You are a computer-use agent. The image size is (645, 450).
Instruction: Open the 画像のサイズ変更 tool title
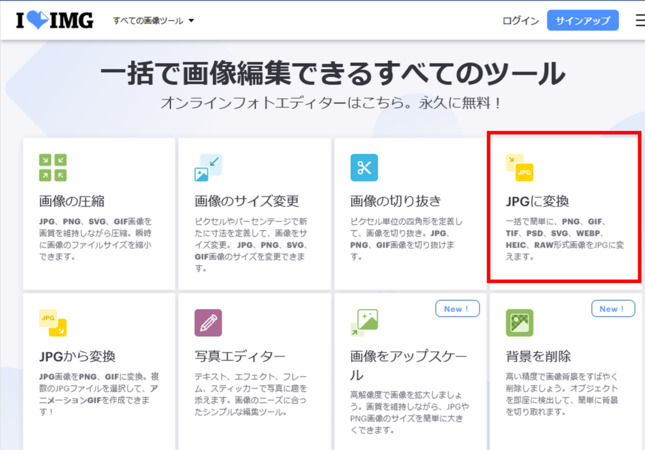click(246, 200)
